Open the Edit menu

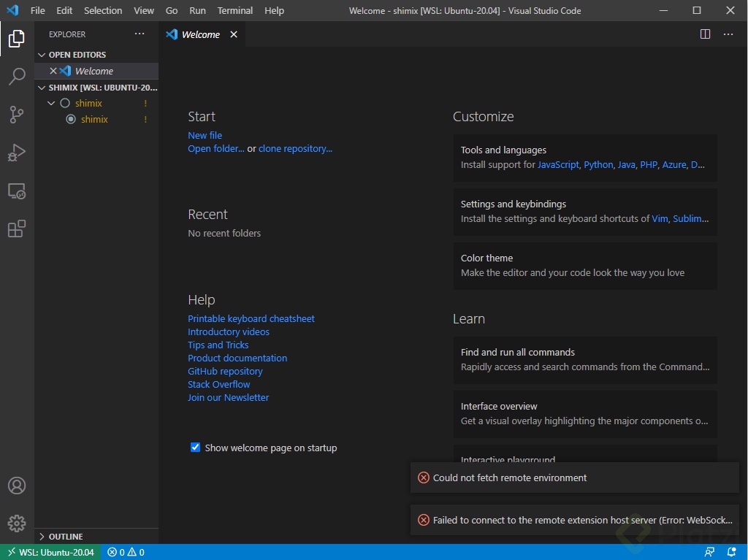click(64, 10)
